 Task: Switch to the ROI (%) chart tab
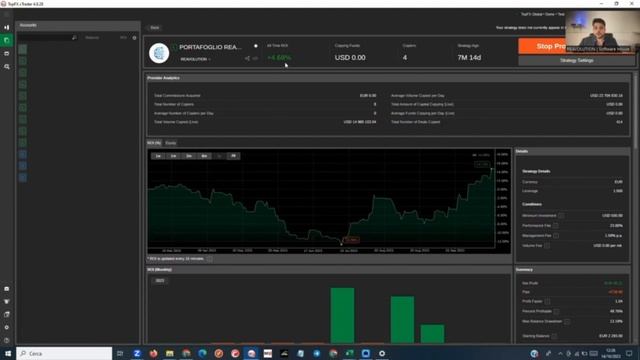(154, 143)
